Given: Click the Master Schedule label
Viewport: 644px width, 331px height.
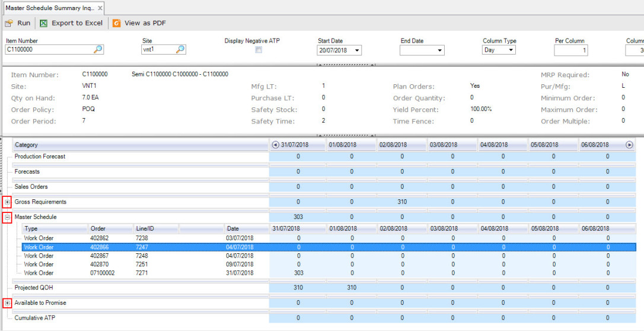Looking at the screenshot, I should (x=36, y=217).
